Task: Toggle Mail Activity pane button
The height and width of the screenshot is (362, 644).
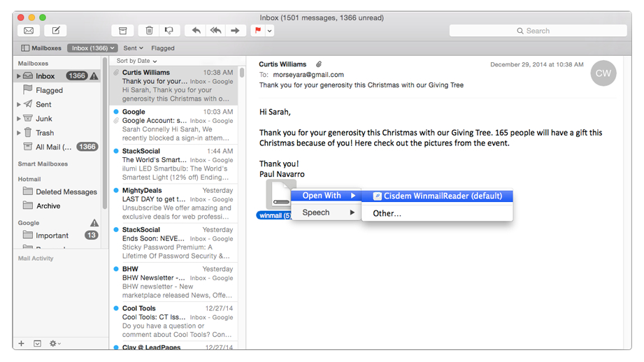Action: (x=37, y=344)
